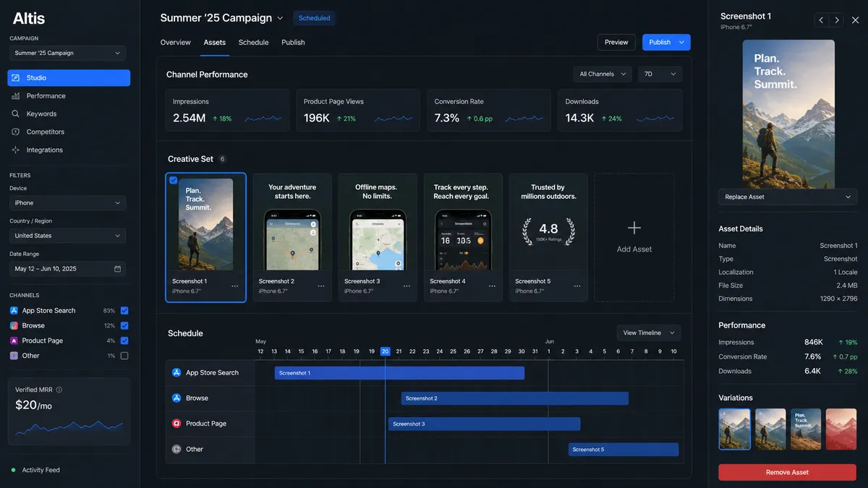Expand the campaign title chevron

click(280, 18)
